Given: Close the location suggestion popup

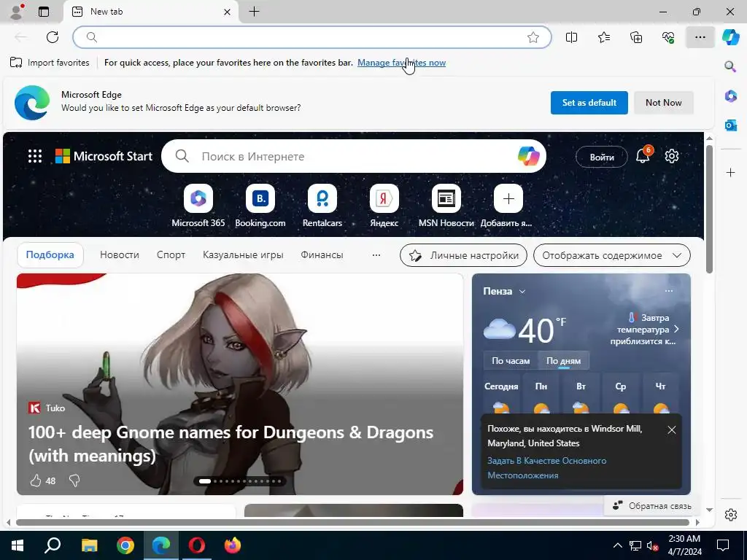Looking at the screenshot, I should 672,430.
